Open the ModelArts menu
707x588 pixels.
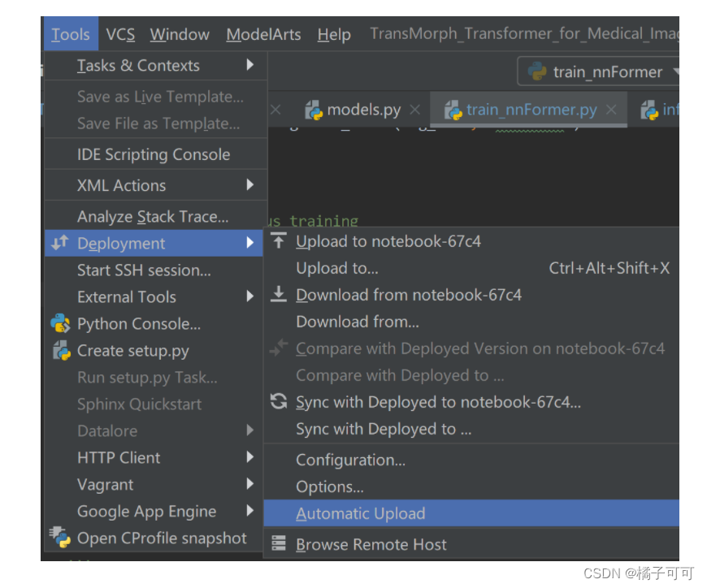point(263,34)
